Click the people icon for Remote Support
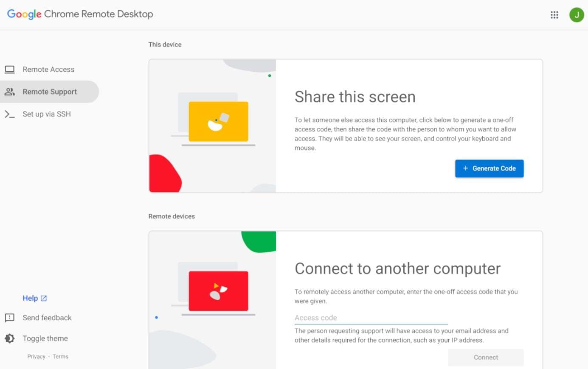The width and height of the screenshot is (588, 369). coord(10,92)
